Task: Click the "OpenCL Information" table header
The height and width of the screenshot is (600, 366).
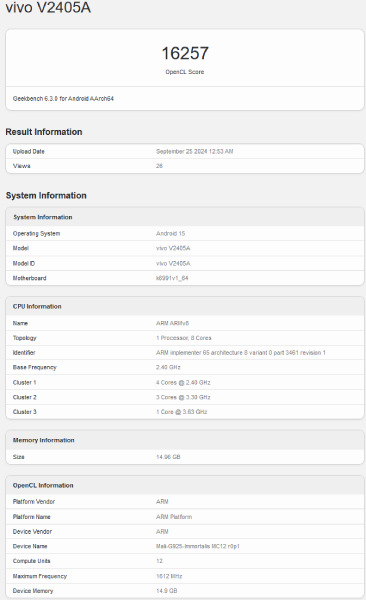Action: pyautogui.click(x=185, y=486)
